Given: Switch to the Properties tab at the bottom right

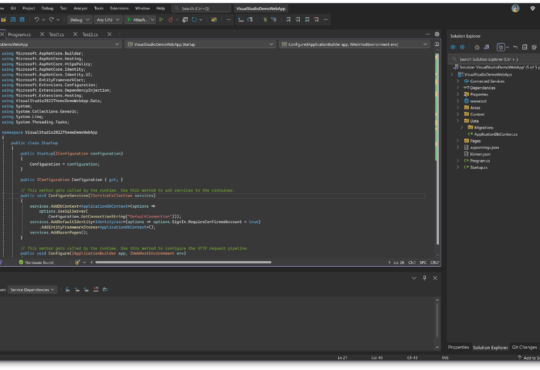Looking at the screenshot, I should 458,347.
